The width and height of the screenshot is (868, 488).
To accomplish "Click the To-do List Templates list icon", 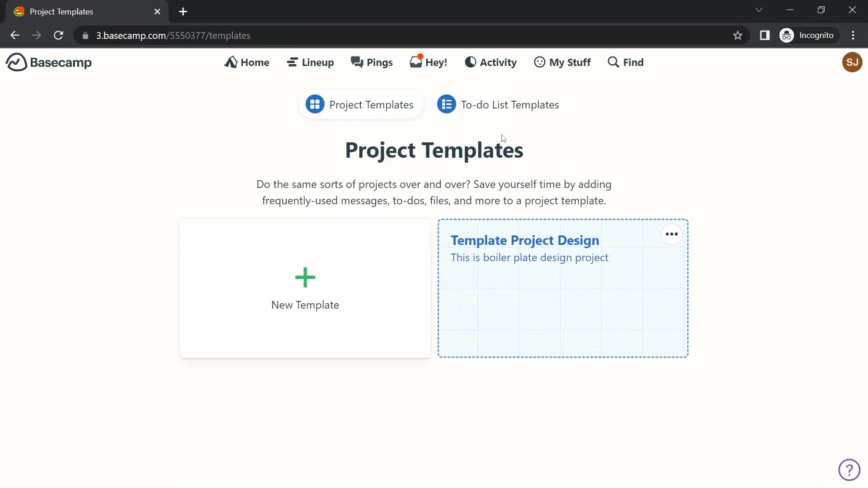I will [447, 104].
